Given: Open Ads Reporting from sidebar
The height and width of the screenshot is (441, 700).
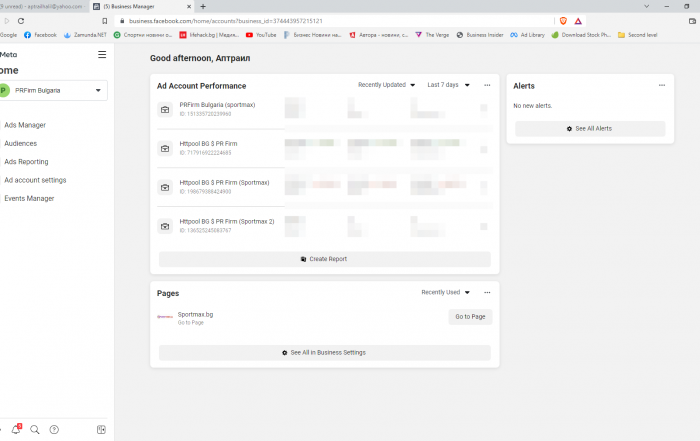Looking at the screenshot, I should [x=26, y=162].
